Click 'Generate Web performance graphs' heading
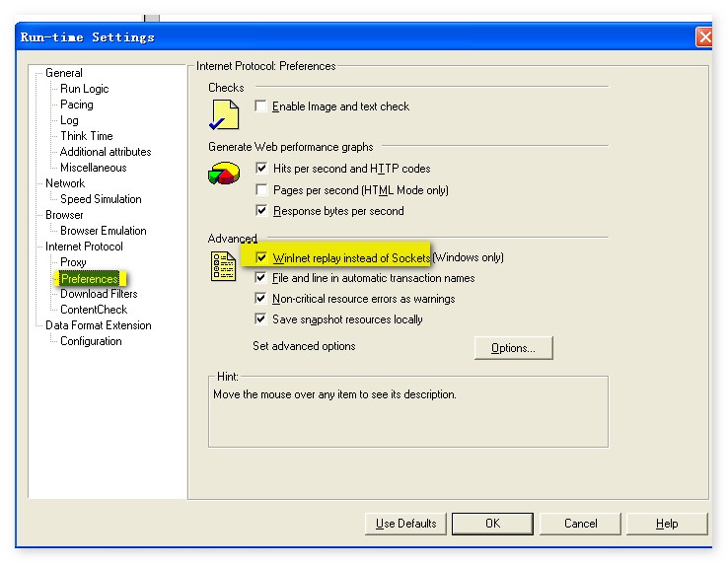This screenshot has width=728, height=564. coord(291,147)
